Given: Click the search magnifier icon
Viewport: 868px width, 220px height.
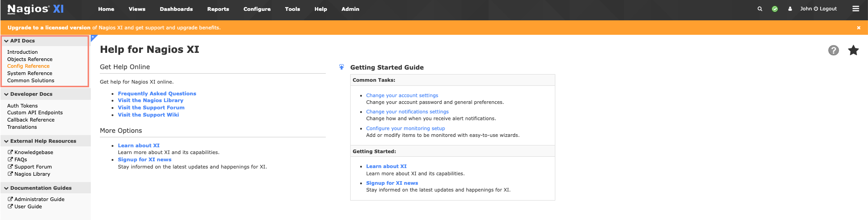Looking at the screenshot, I should point(760,9).
